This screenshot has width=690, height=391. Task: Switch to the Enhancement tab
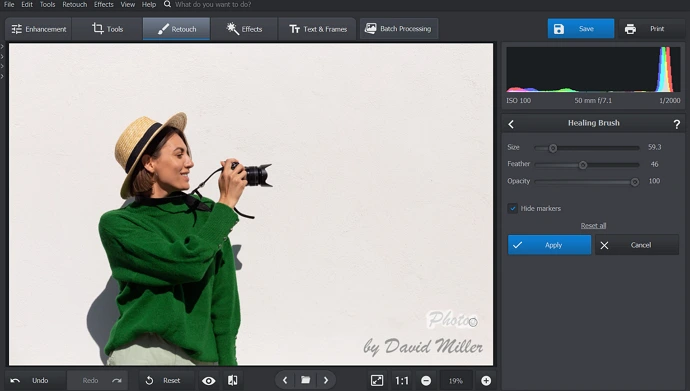pyautogui.click(x=39, y=29)
